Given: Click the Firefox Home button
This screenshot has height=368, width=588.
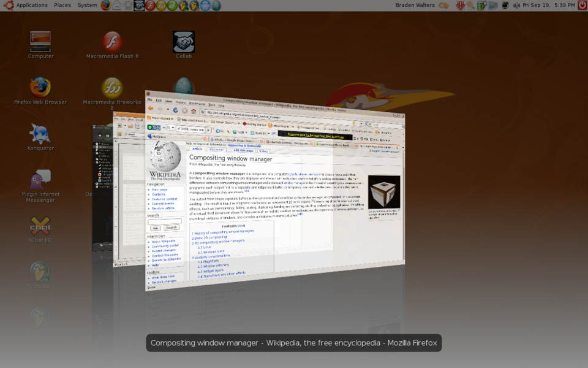Looking at the screenshot, I should [194, 112].
